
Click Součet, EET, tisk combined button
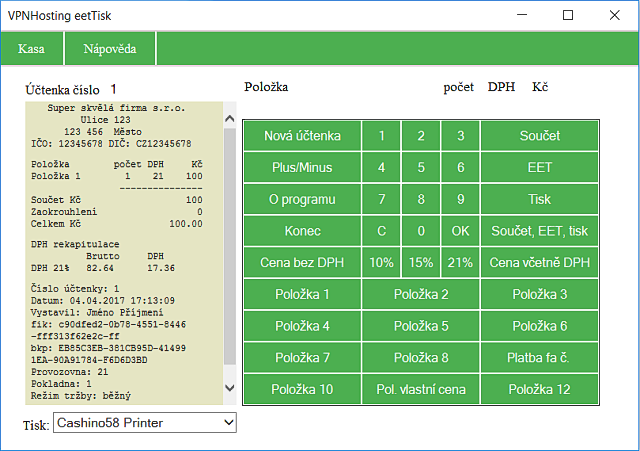click(540, 231)
